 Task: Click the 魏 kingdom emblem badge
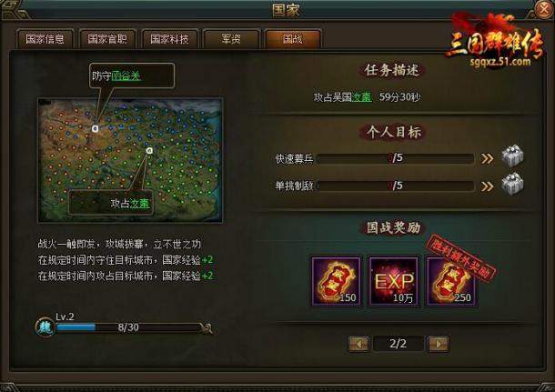click(45, 327)
